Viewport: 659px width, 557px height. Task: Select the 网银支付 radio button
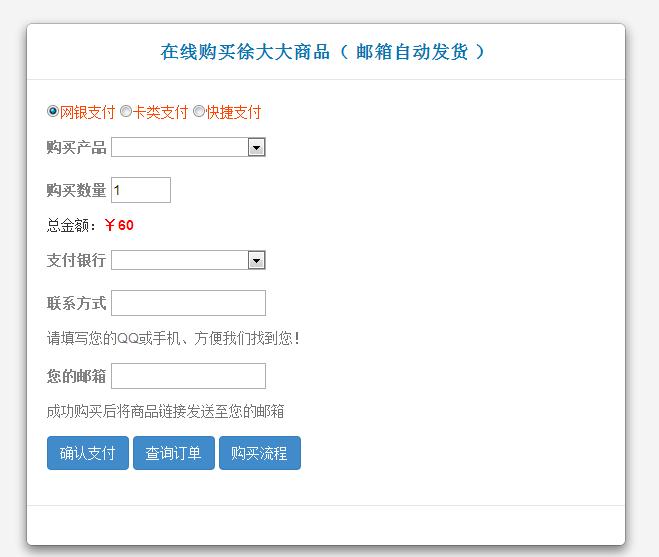(x=53, y=112)
